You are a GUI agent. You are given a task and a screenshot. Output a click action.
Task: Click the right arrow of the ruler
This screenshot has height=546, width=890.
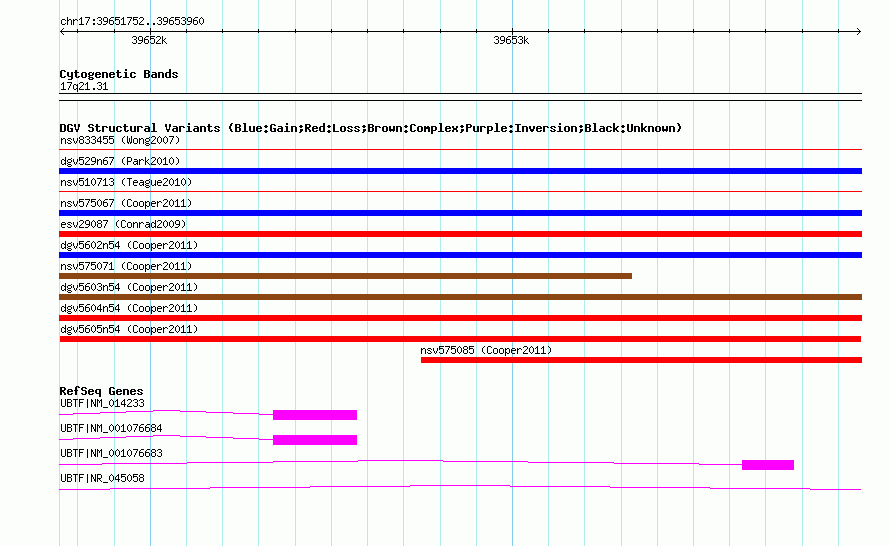click(x=859, y=32)
